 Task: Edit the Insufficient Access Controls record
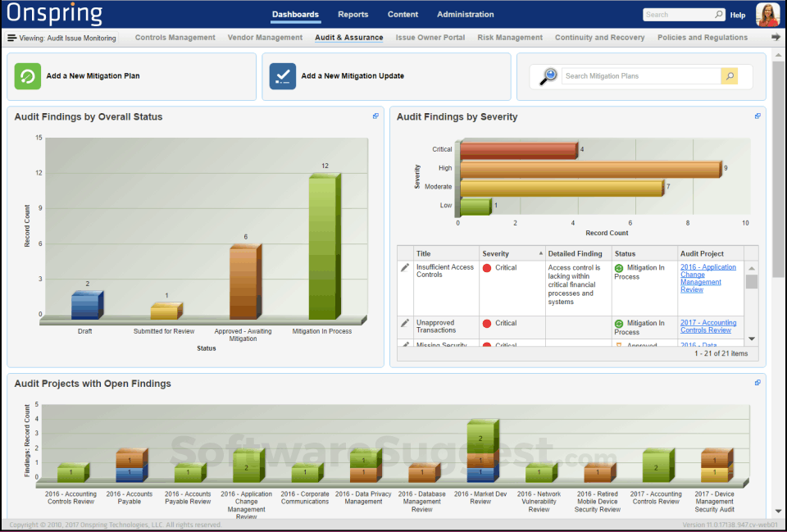pyautogui.click(x=404, y=268)
